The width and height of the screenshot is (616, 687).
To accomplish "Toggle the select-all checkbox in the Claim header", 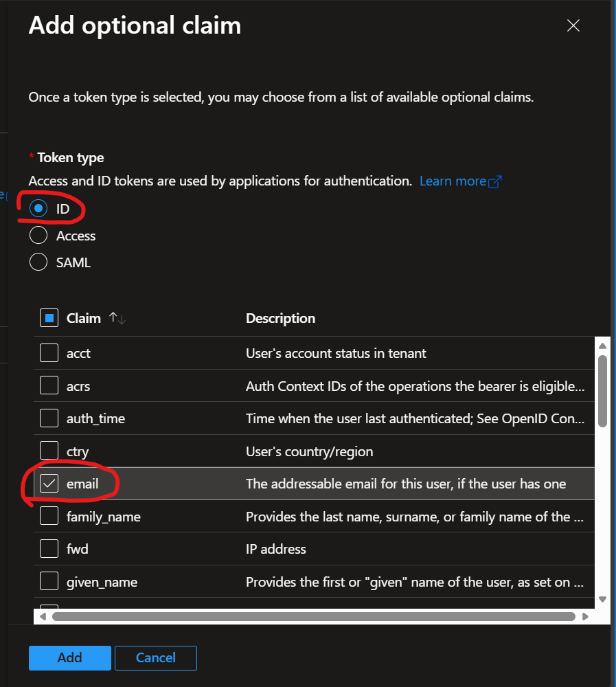I will click(49, 317).
